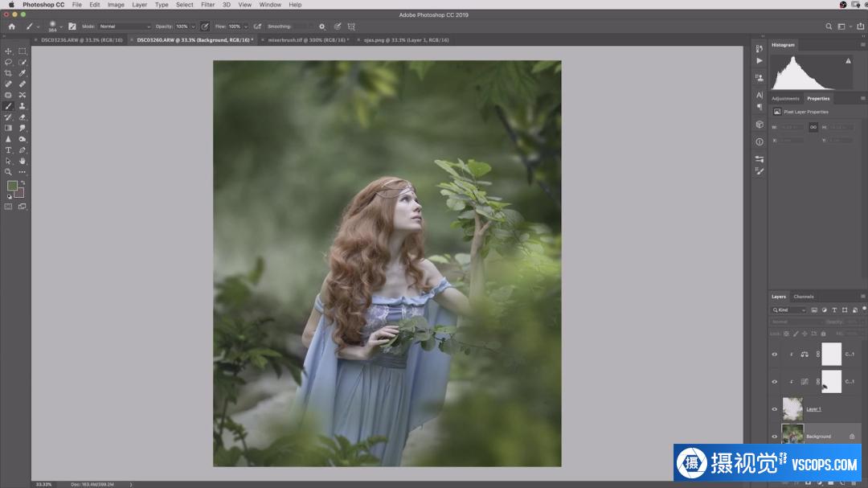The height and width of the screenshot is (488, 868).
Task: Hide Layer 1 visibility eye
Action: [x=775, y=409]
